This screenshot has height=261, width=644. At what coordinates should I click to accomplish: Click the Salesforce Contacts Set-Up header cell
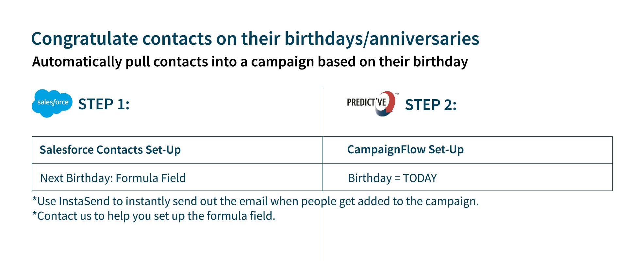[x=177, y=150]
